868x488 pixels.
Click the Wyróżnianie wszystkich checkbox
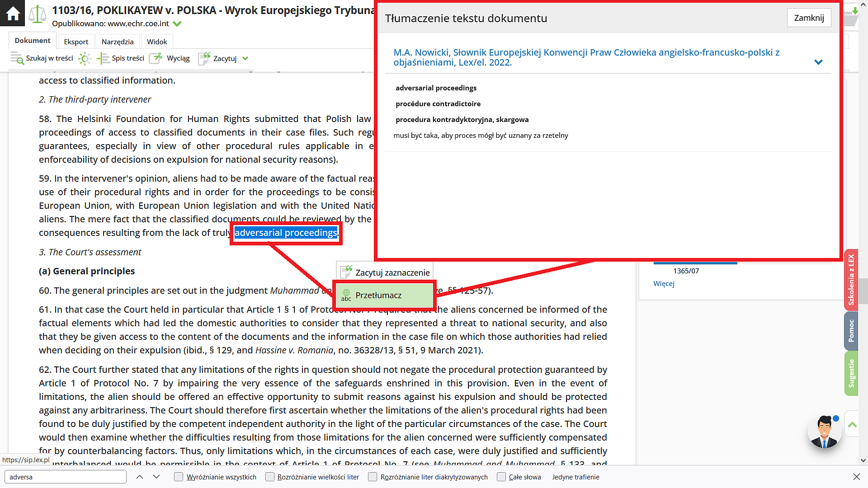[x=180, y=477]
